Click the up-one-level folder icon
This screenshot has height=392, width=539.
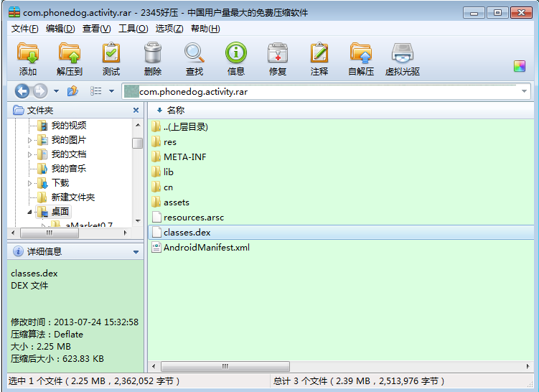[x=72, y=91]
